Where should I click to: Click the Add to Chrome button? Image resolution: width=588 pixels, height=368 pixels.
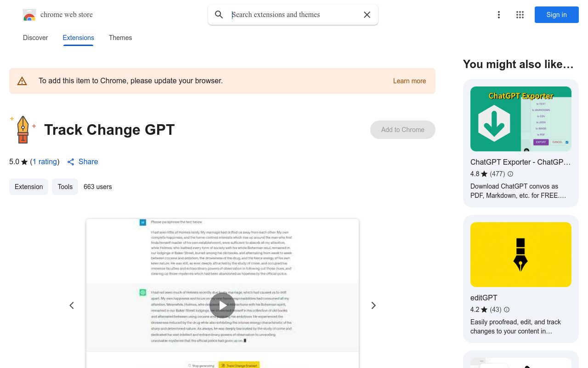tap(403, 130)
